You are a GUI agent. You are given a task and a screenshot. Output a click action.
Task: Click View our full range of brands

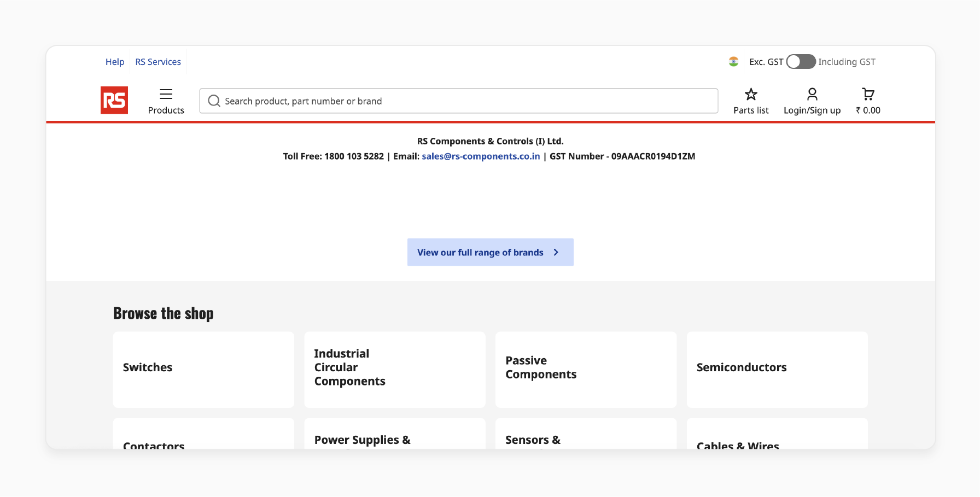tap(491, 252)
